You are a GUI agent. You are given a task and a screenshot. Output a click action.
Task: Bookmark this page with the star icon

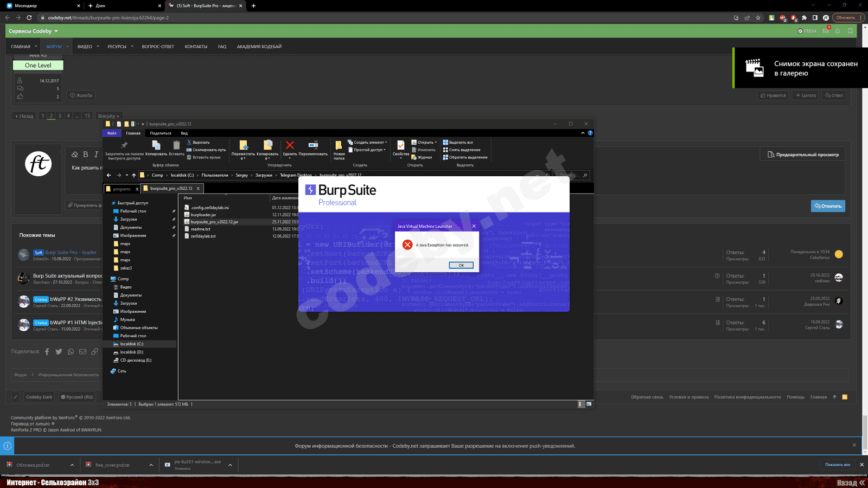coord(758,17)
